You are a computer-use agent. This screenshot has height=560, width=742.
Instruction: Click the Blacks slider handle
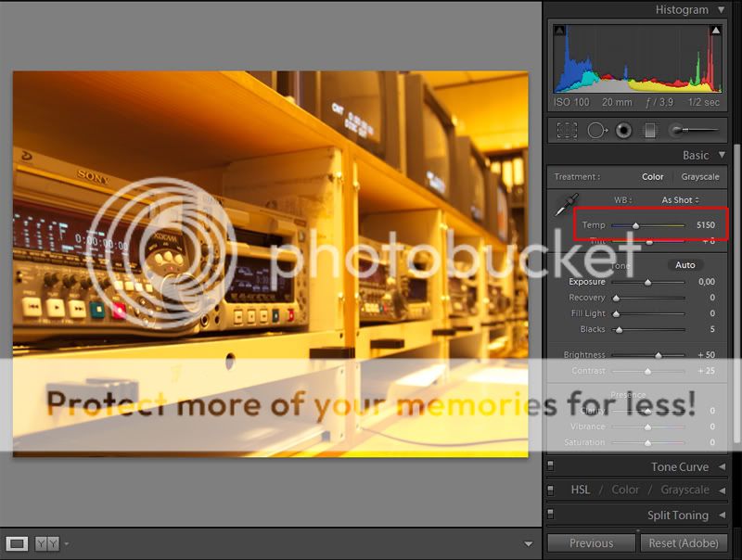coord(619,330)
